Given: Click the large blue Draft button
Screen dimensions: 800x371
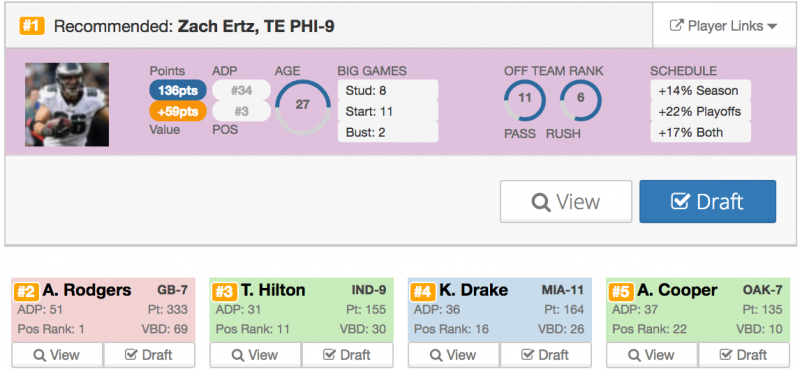Looking at the screenshot, I should [708, 202].
